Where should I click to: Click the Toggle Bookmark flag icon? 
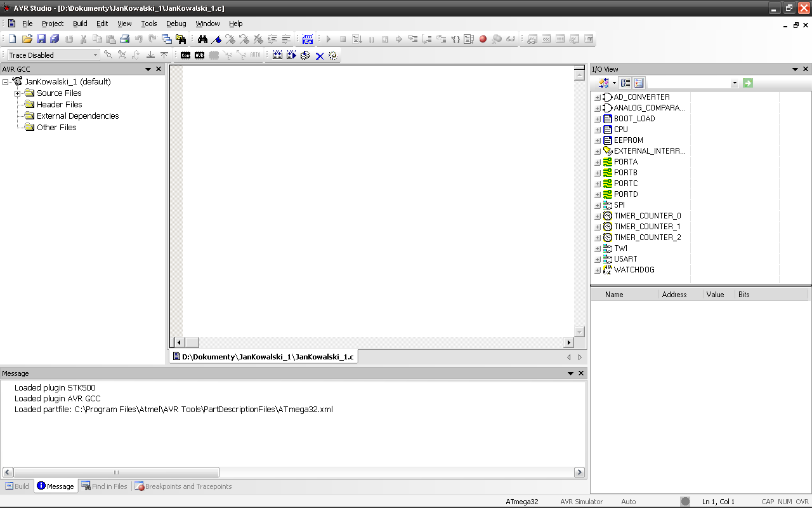pos(216,39)
